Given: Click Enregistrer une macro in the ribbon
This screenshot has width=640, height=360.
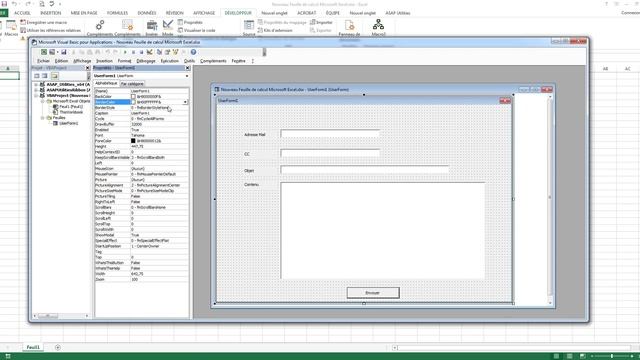Looking at the screenshot, I should pos(44,22).
